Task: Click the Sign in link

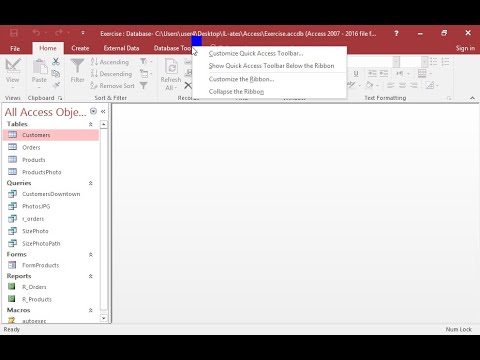Action: (x=465, y=48)
